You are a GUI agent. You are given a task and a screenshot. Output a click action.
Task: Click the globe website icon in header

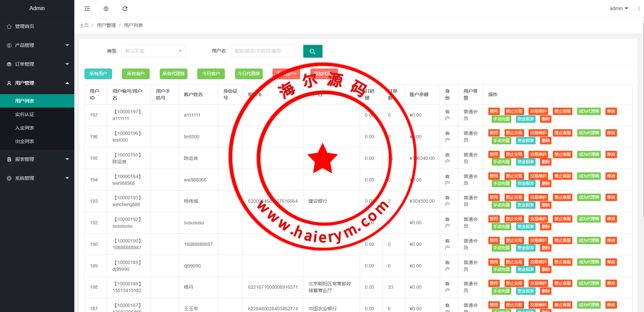[106, 9]
